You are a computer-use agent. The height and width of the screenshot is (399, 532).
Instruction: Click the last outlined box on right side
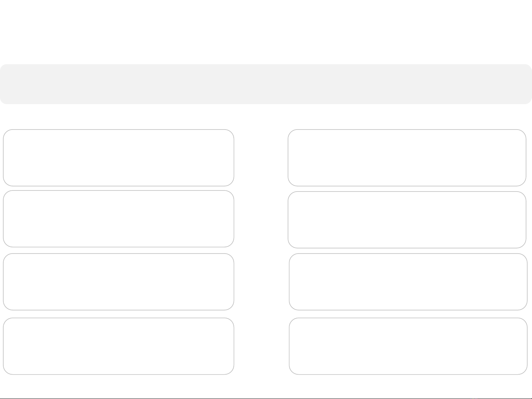pos(408,346)
